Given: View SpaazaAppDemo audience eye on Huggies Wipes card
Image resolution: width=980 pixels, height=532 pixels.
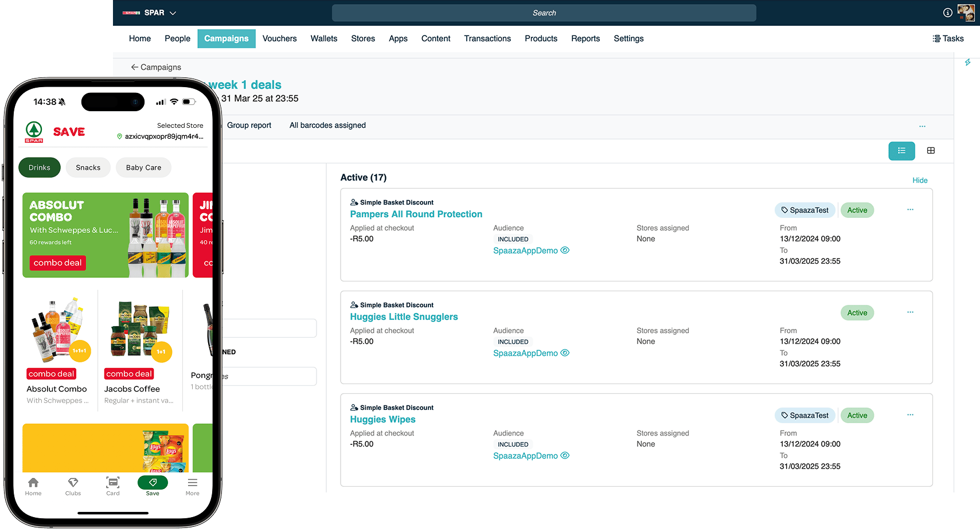Looking at the screenshot, I should pyautogui.click(x=565, y=456).
